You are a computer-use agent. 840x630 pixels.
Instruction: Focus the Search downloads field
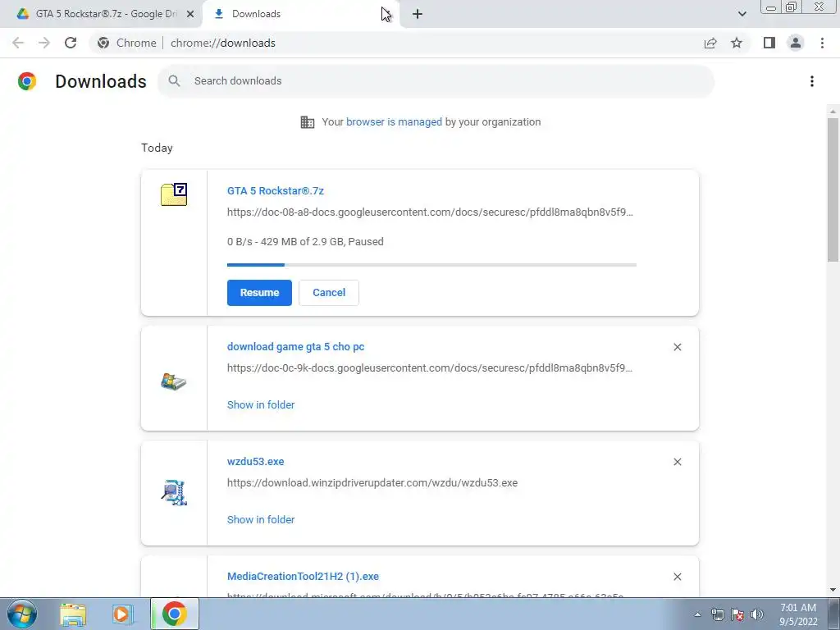(436, 81)
